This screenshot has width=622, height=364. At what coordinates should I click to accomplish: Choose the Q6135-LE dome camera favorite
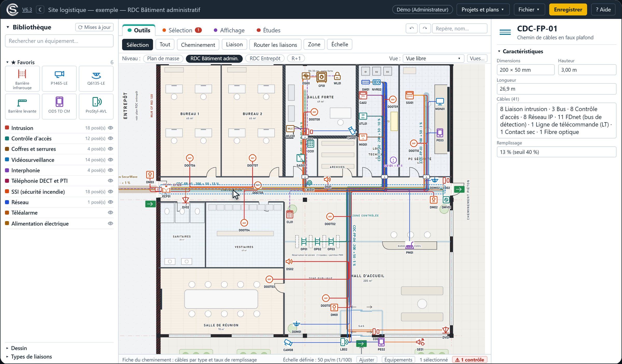(x=96, y=78)
